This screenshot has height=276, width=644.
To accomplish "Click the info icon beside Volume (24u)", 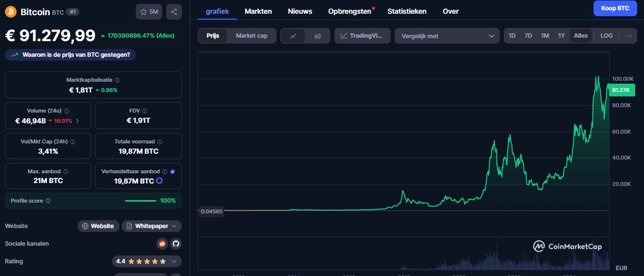I will (67, 111).
